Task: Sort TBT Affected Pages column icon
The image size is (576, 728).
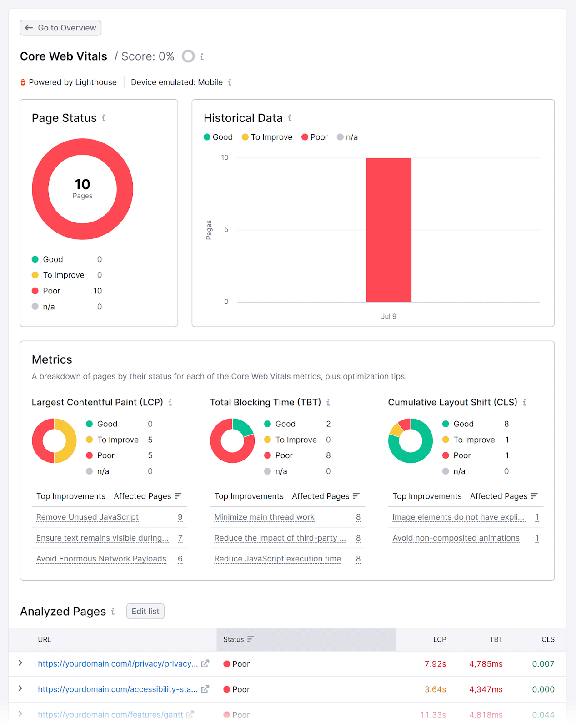Action: coord(356,496)
